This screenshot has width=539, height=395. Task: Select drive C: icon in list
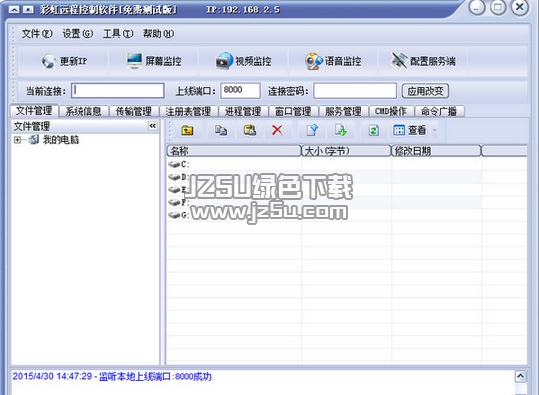[174, 164]
